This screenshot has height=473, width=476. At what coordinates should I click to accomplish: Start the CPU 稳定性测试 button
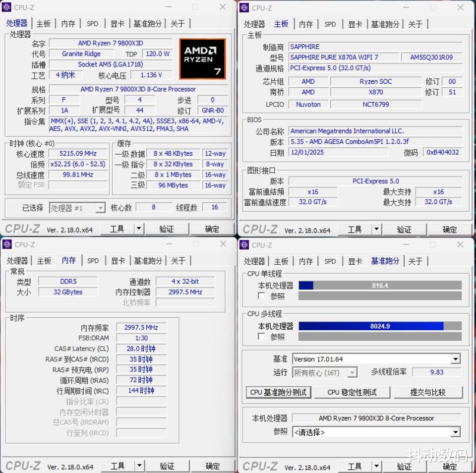[x=352, y=392]
